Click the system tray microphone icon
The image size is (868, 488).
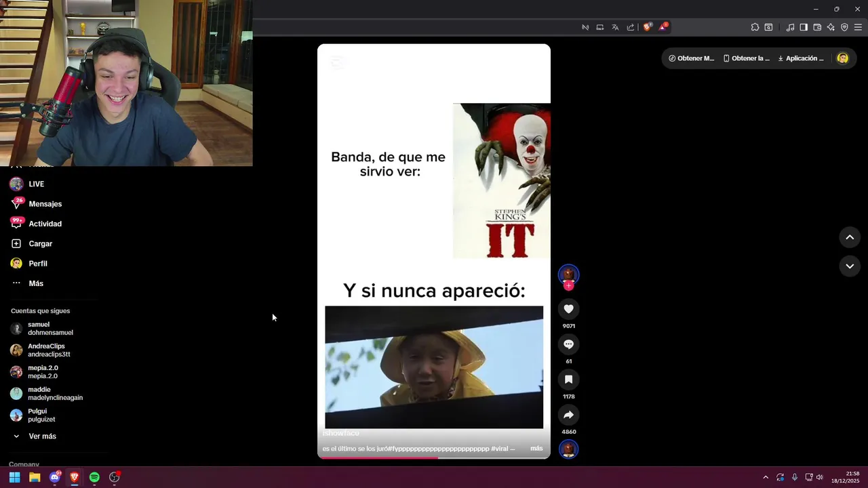tap(795, 477)
